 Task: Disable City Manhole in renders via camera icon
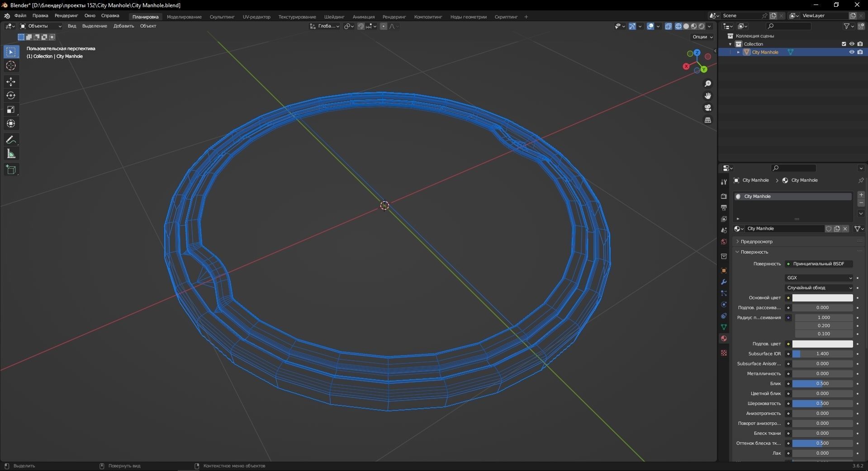coord(860,52)
